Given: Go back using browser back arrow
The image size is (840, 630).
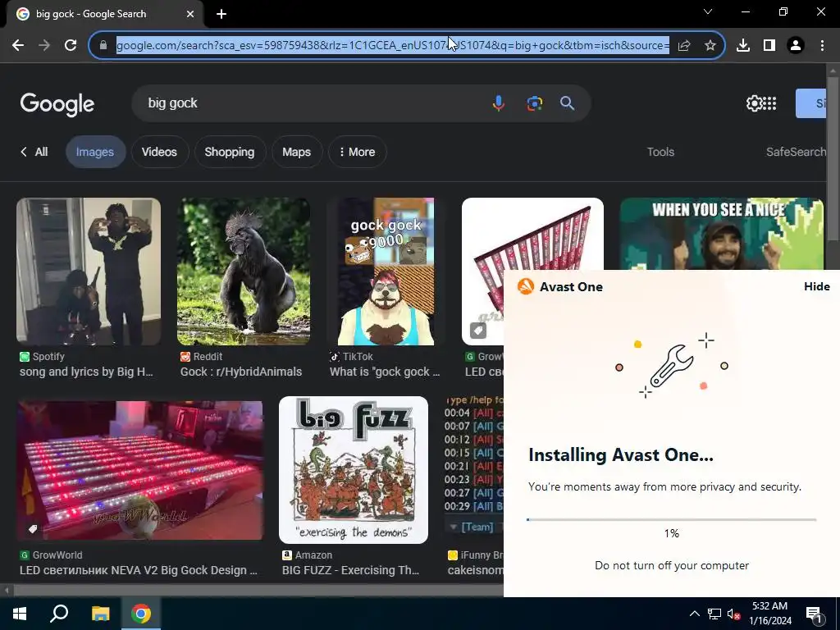Looking at the screenshot, I should [18, 46].
